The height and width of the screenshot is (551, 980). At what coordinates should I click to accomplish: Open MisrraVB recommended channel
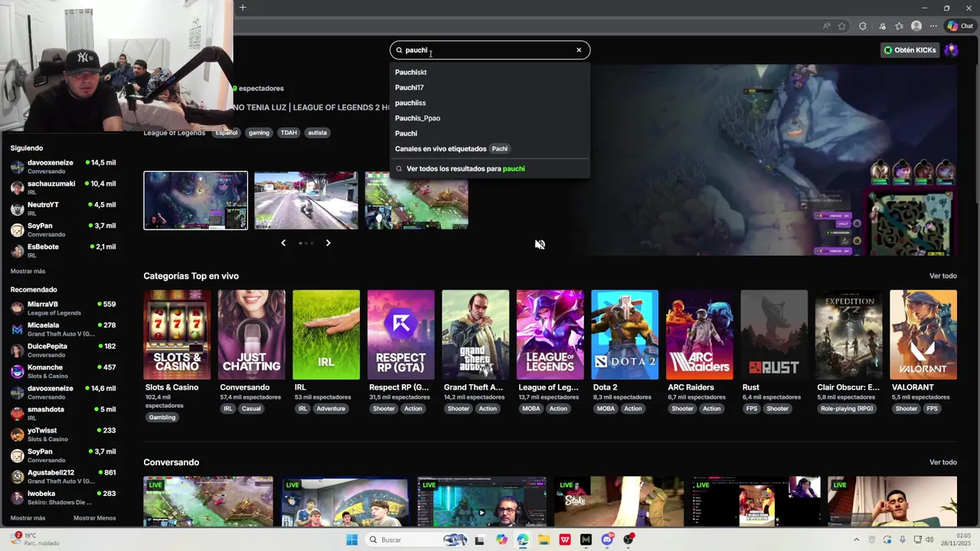pyautogui.click(x=64, y=308)
